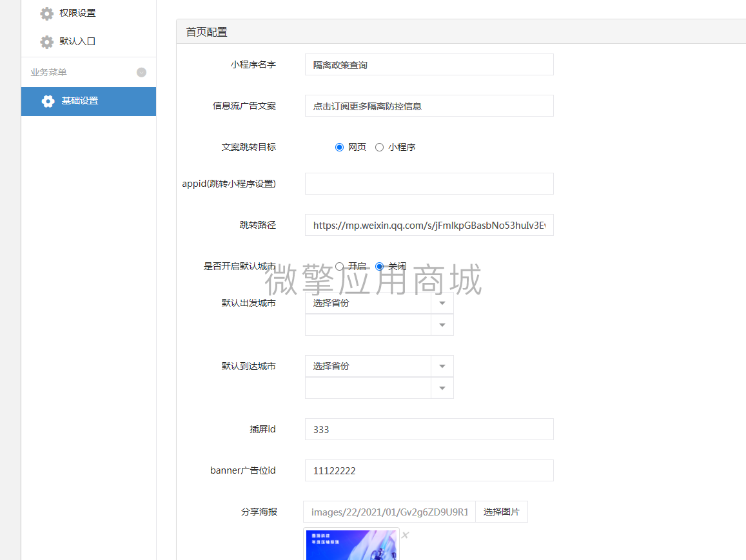Disable default city by selecting 关闭

[379, 266]
